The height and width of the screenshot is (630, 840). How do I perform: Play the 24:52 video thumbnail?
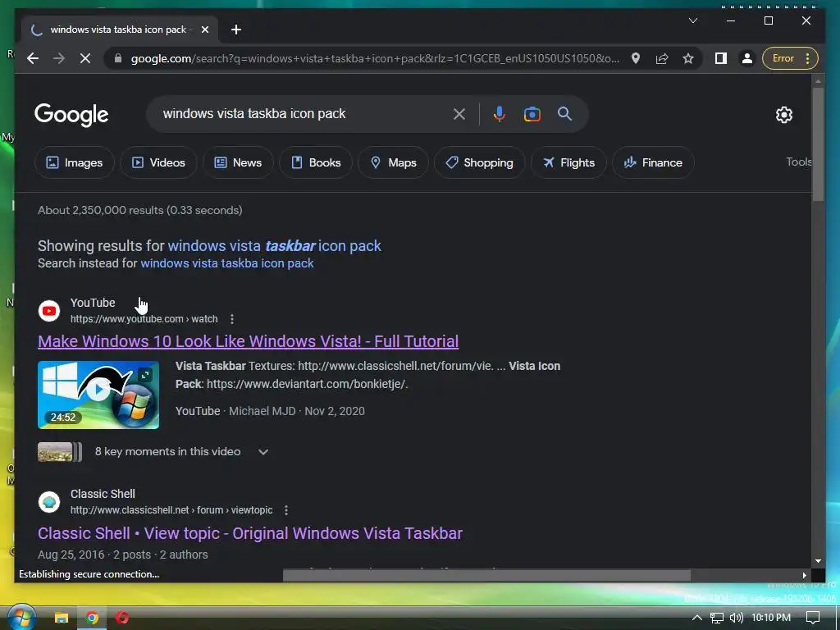click(98, 395)
